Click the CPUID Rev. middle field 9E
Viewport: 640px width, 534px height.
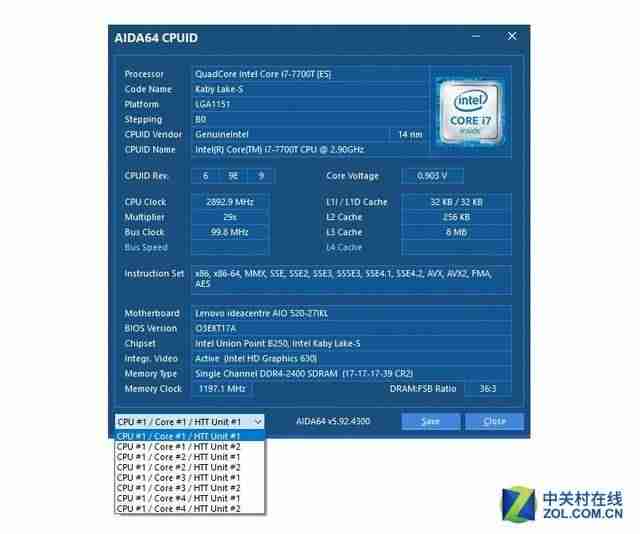click(x=233, y=176)
